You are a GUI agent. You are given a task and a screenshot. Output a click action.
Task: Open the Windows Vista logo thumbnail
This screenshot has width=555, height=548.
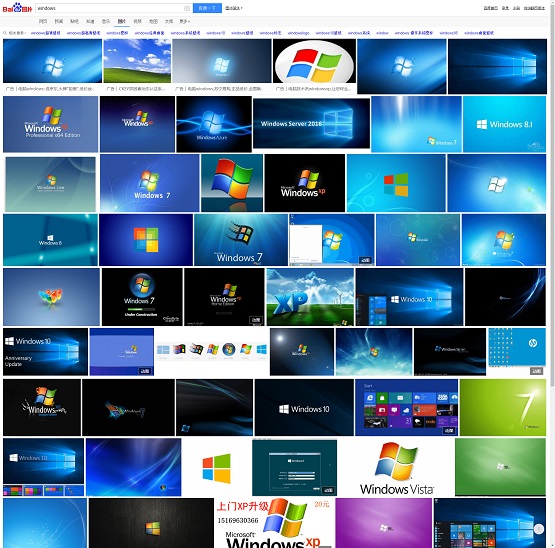(397, 467)
